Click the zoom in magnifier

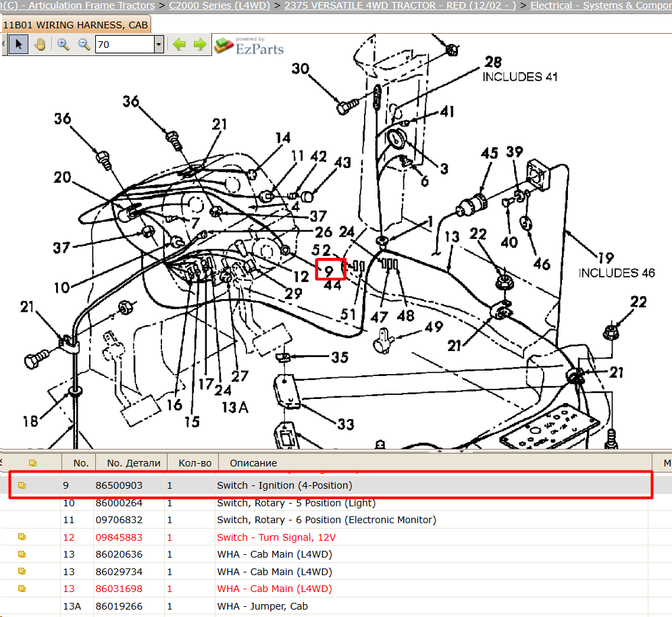coord(63,45)
